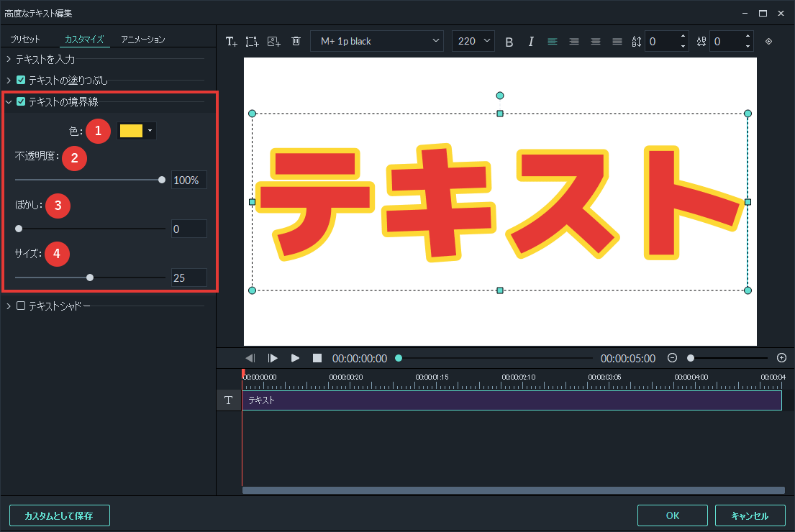Click the blur value field 0

coord(188,229)
